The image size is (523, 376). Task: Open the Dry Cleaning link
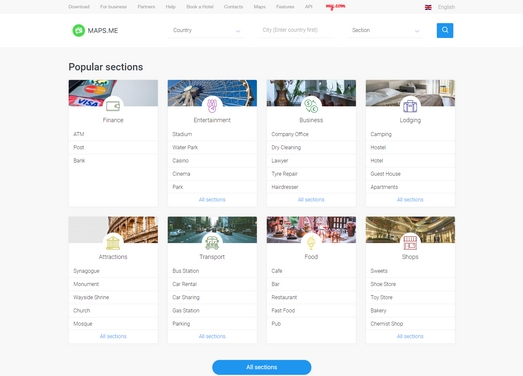[286, 147]
